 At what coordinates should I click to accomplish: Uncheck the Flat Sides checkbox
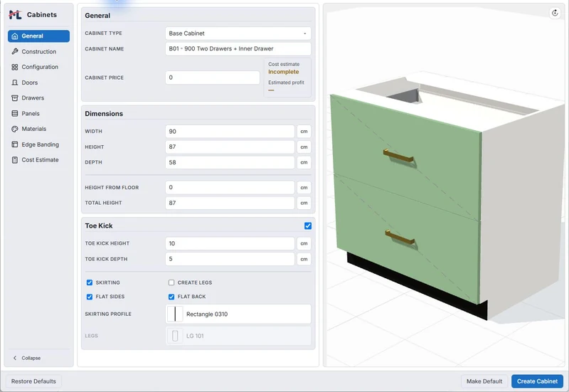tap(90, 297)
